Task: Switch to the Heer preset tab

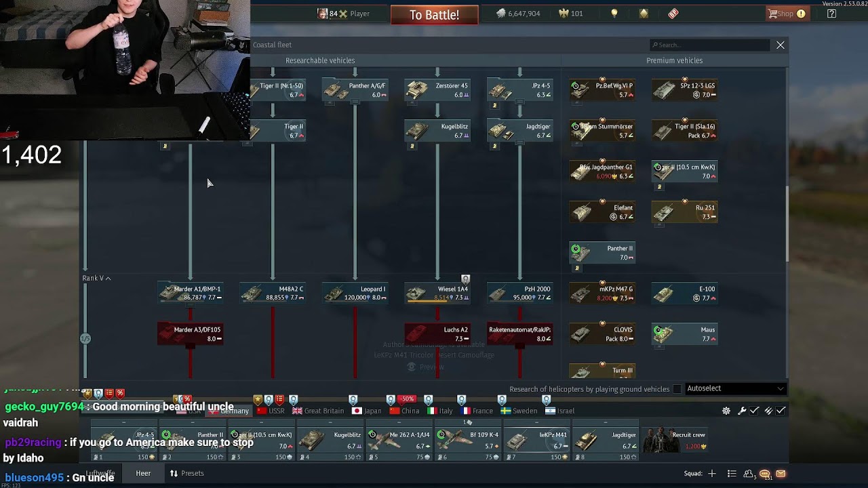Action: pos(143,473)
